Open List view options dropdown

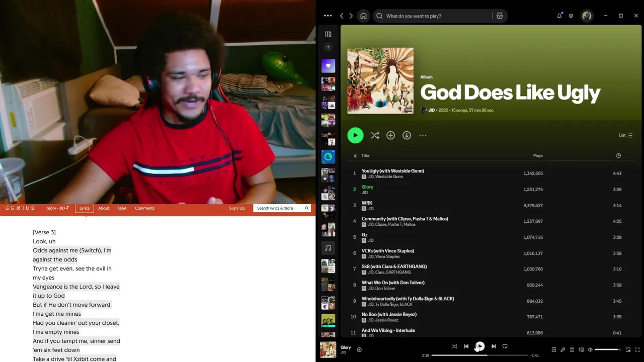click(625, 135)
